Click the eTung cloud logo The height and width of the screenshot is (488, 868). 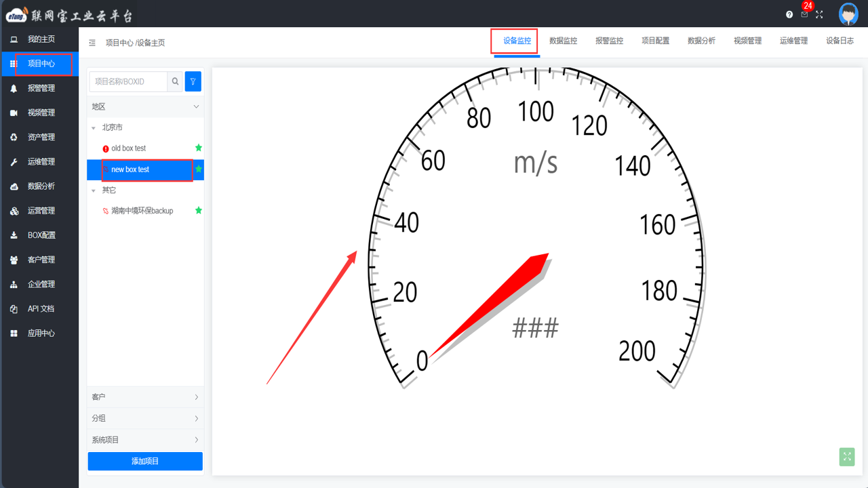17,14
